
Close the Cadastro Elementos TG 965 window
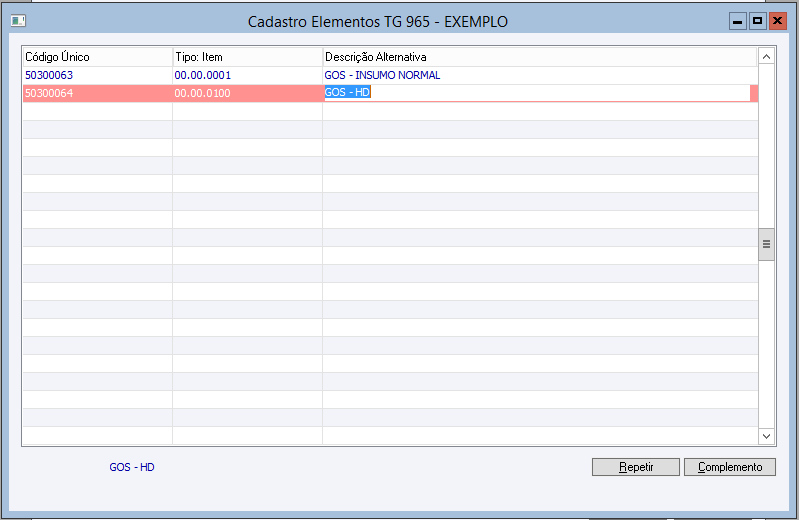click(x=777, y=20)
